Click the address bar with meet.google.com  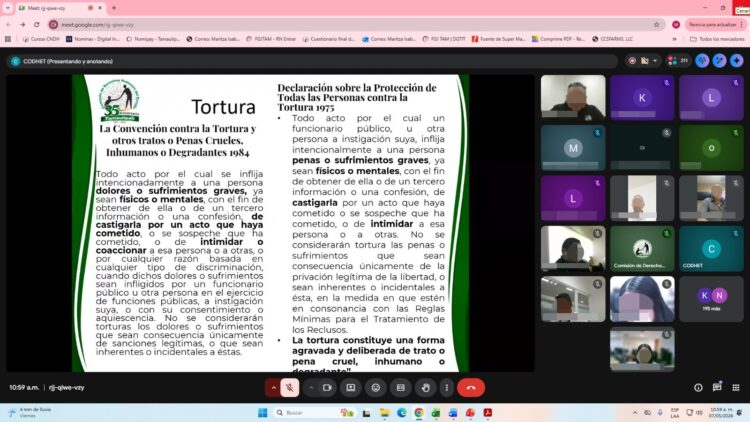click(x=354, y=24)
